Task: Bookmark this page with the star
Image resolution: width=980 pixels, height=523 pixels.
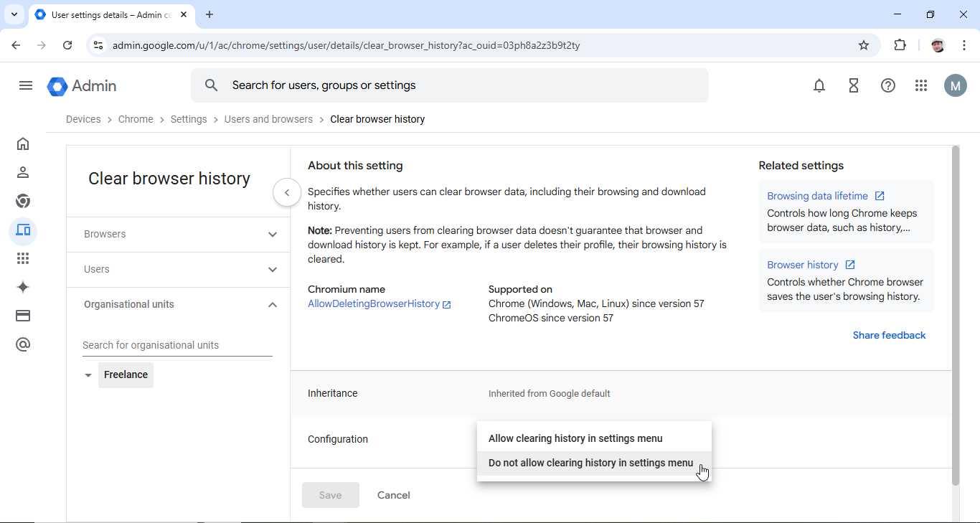Action: click(864, 45)
